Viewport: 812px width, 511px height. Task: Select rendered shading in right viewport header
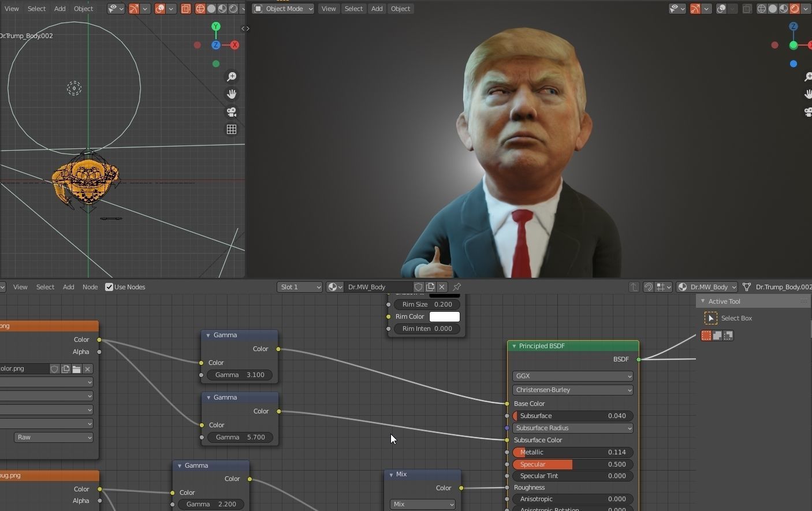(x=795, y=9)
